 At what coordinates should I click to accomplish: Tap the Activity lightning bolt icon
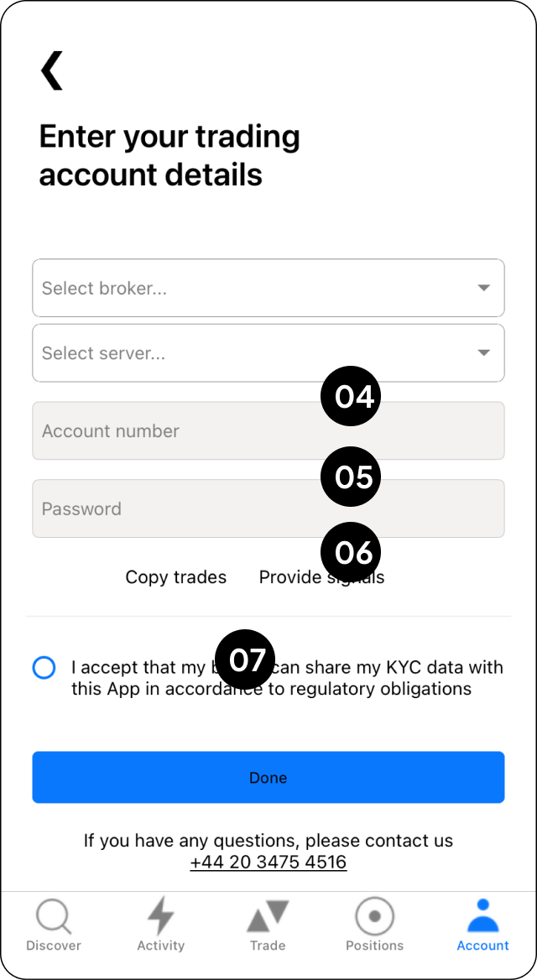160,916
